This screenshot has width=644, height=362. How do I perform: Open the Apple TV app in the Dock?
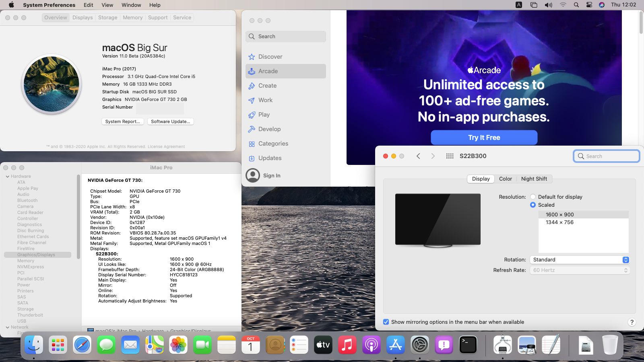(323, 345)
